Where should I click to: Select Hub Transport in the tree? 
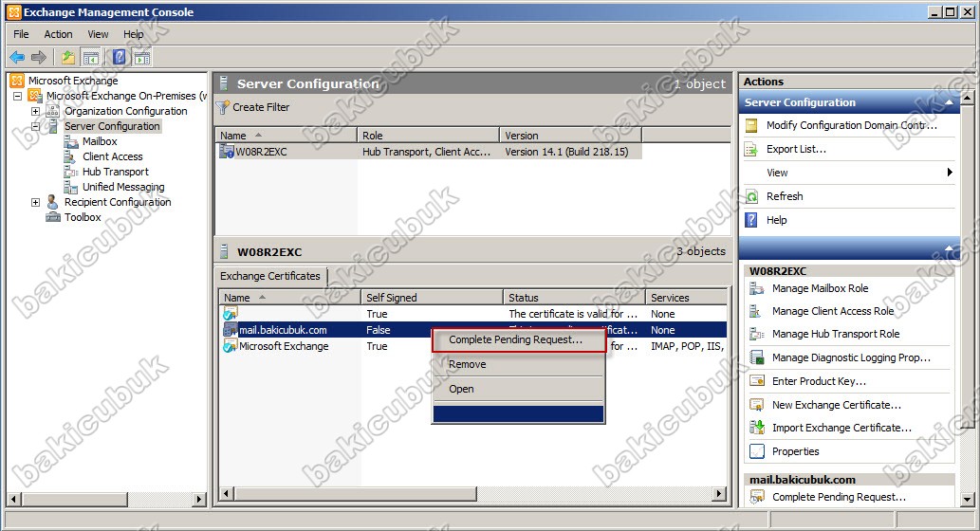(115, 172)
